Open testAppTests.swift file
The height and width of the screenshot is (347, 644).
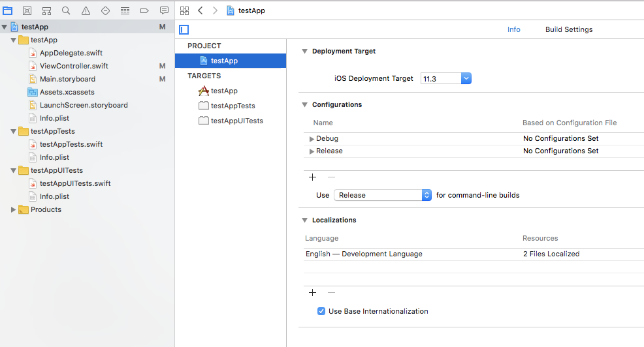[x=71, y=144]
